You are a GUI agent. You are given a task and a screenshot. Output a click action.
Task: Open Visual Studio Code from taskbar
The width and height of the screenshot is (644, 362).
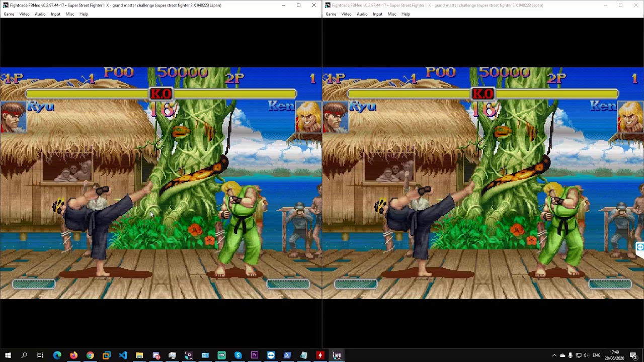tap(123, 355)
